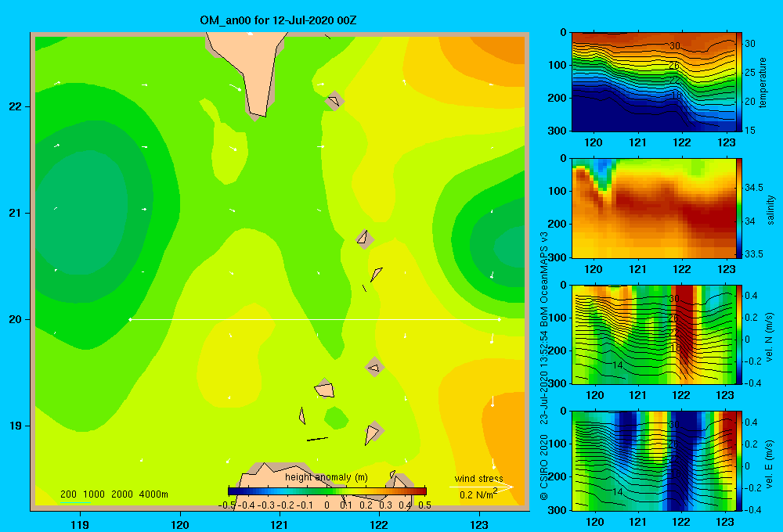Click latitude label 20 on the map axis
Image resolution: width=783 pixels, height=532 pixels.
click(16, 319)
